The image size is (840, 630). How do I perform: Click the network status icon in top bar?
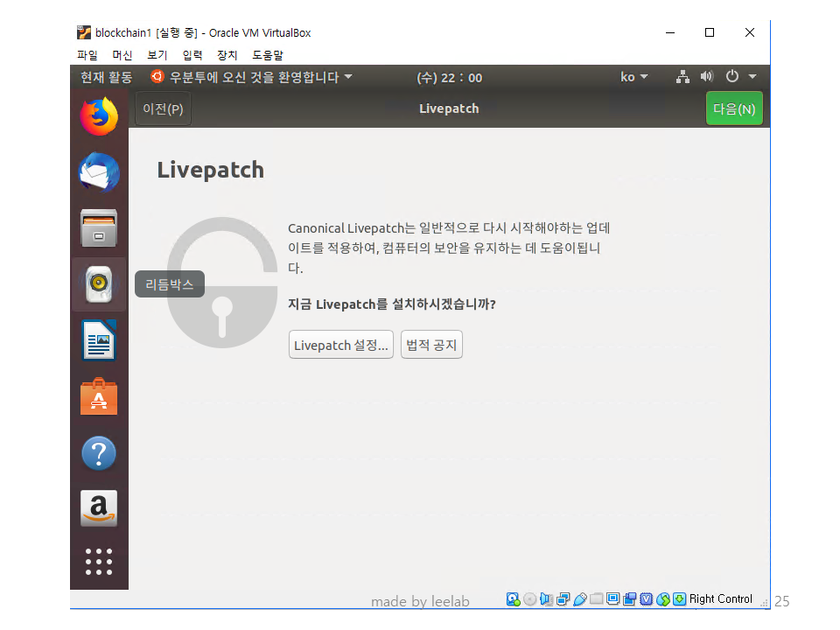click(x=682, y=77)
